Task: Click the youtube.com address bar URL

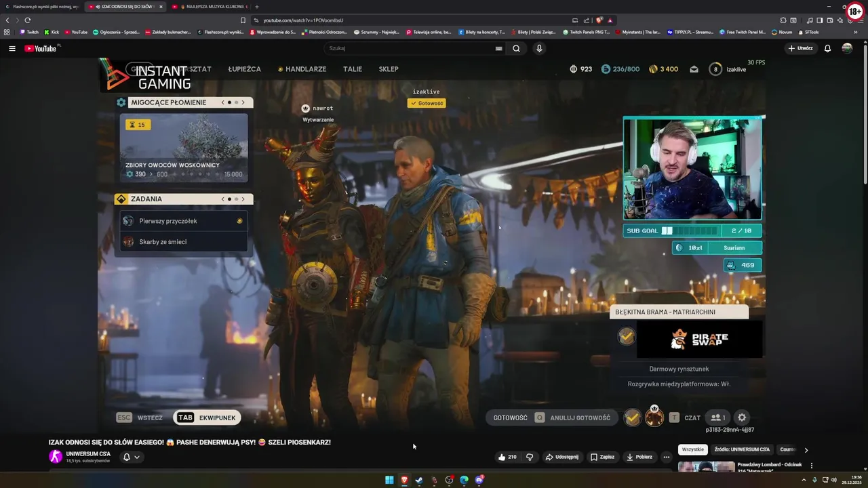Action: tap(303, 20)
